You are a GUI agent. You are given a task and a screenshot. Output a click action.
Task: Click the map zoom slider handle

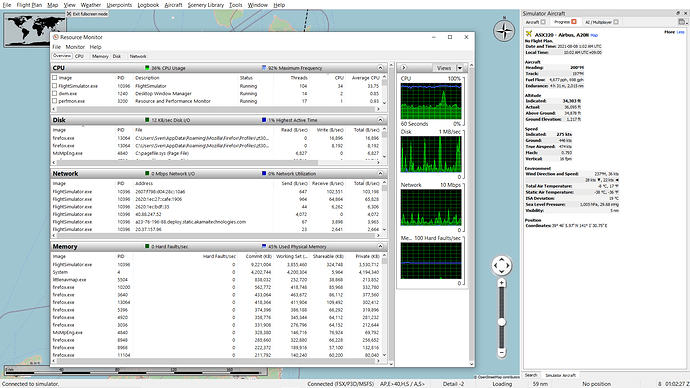[502, 322]
